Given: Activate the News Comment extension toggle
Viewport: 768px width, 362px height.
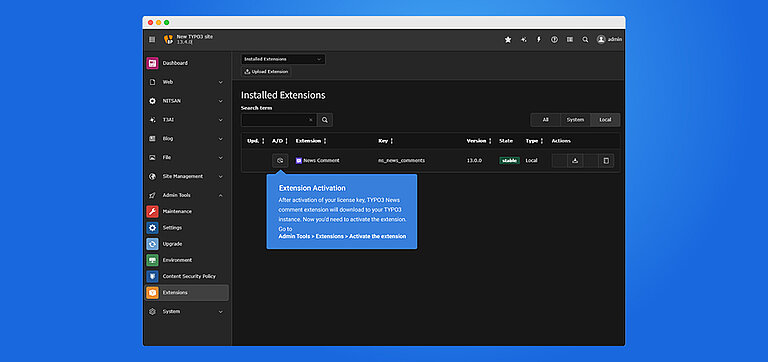Looking at the screenshot, I should tap(280, 161).
